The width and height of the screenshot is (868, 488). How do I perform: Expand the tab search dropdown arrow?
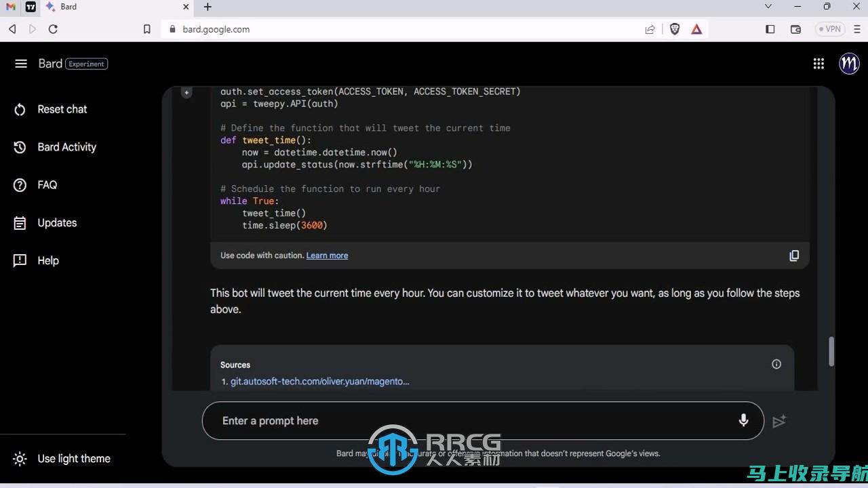(768, 7)
